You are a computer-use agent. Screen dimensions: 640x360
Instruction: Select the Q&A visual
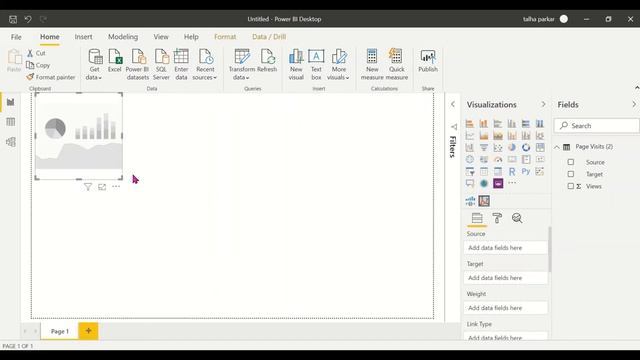point(470,183)
